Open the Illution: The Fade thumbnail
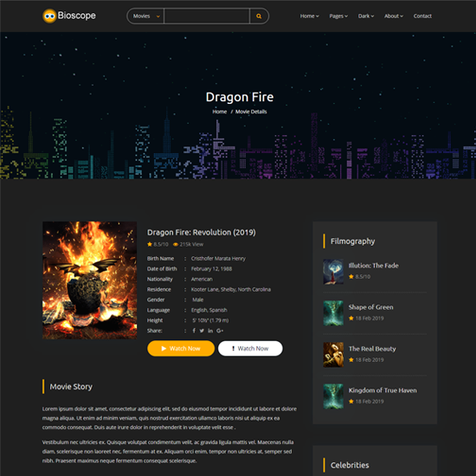Viewport: 476px width, 476px height. coord(333,272)
